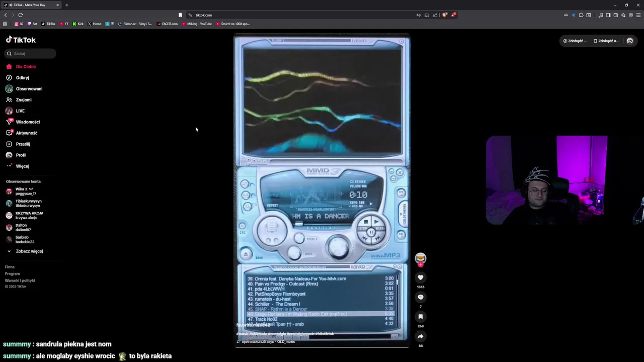Open the Rat bookmark
Viewport: 644px width, 362px height.
(x=32, y=24)
